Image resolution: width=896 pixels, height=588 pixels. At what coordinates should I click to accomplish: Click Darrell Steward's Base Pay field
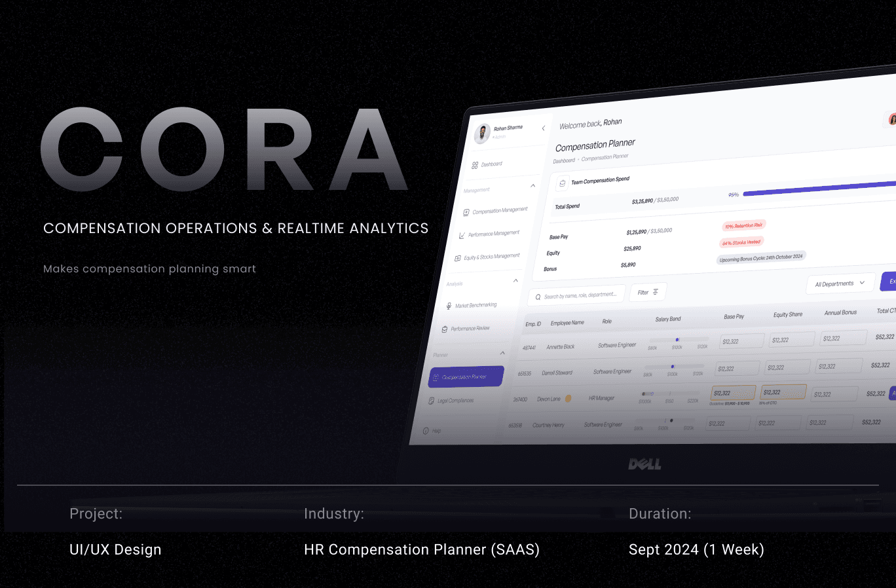pyautogui.click(x=737, y=368)
